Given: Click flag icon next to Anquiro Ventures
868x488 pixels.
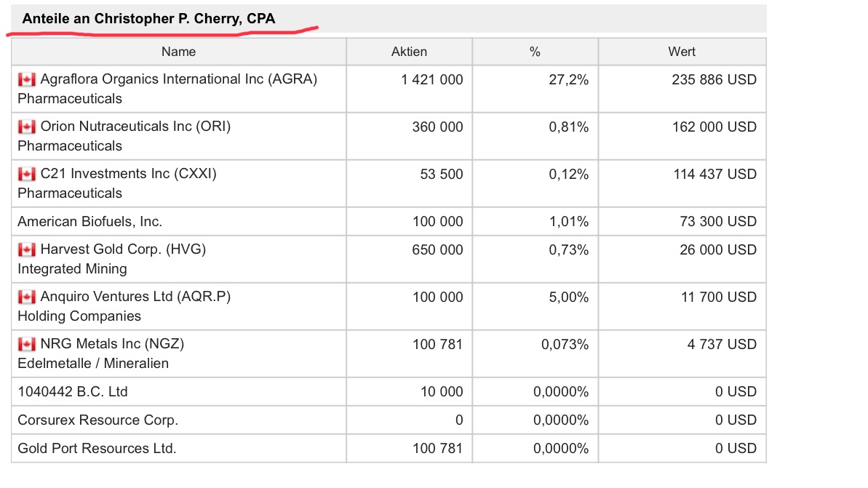Looking at the screenshot, I should [27, 297].
